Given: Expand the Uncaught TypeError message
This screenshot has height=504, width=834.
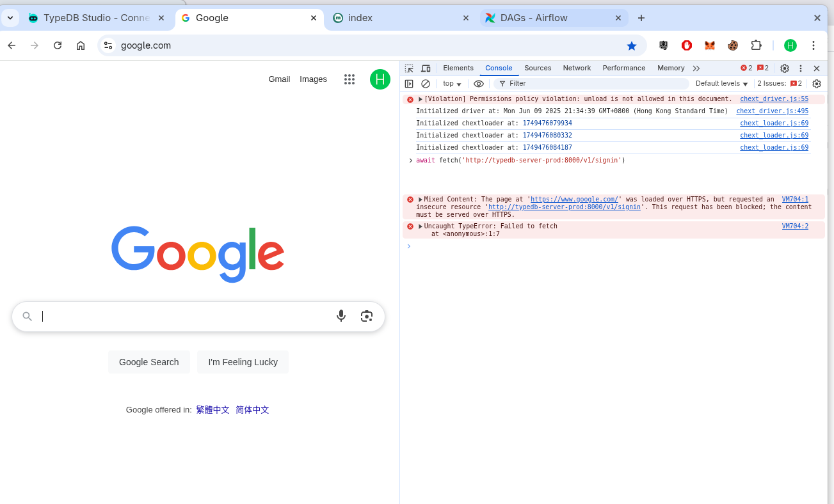Looking at the screenshot, I should point(421,226).
